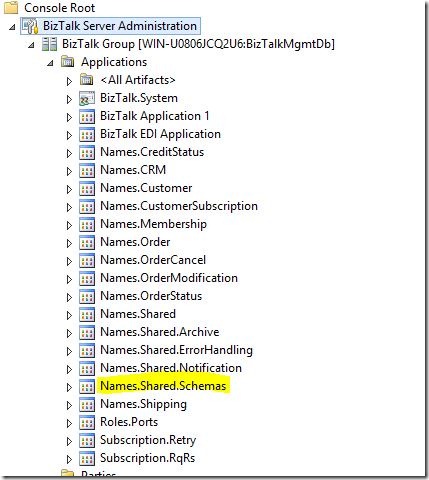This screenshot has width=429, height=480.
Task: Select the <All Artifacts> label
Action: point(138,80)
